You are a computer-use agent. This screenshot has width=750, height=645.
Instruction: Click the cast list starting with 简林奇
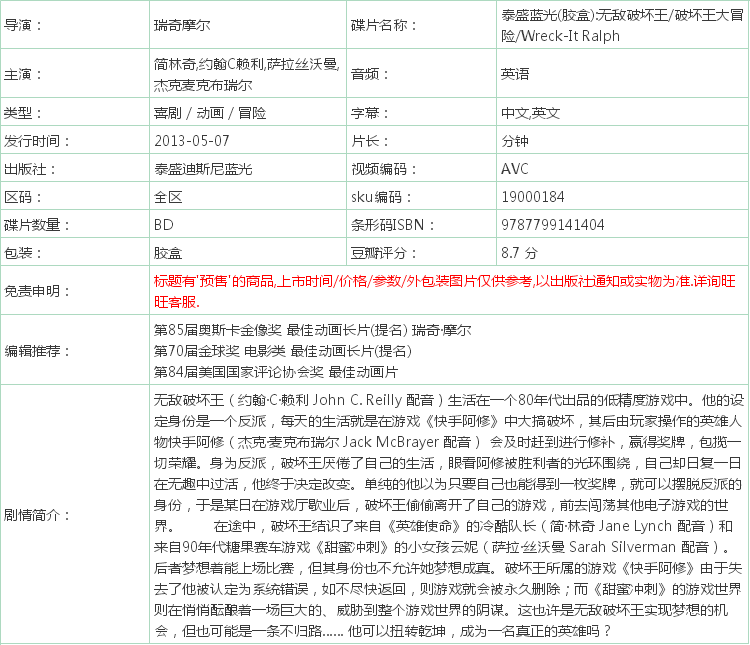click(245, 74)
